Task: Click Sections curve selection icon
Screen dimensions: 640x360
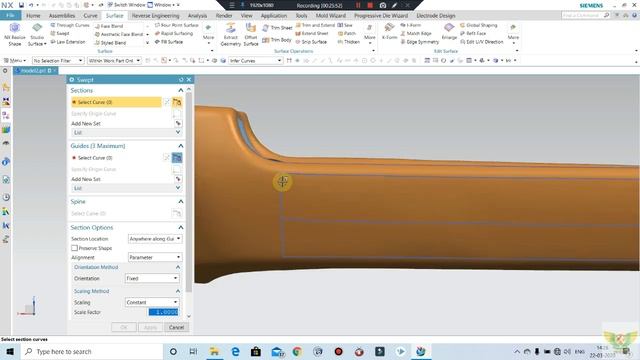Action: coord(177,102)
